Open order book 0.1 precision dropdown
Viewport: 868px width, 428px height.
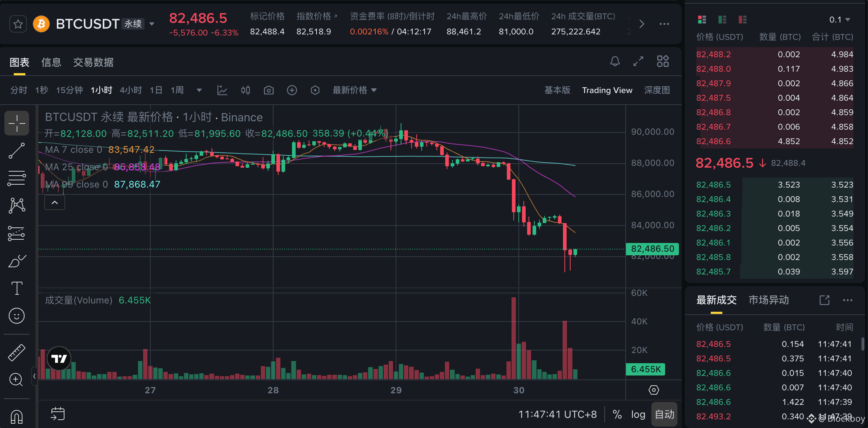[x=839, y=20]
